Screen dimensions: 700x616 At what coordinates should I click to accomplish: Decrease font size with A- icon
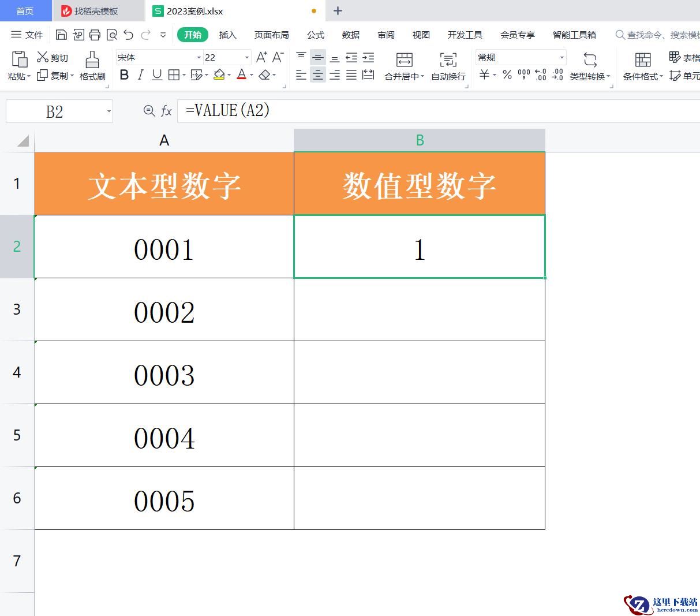[278, 57]
